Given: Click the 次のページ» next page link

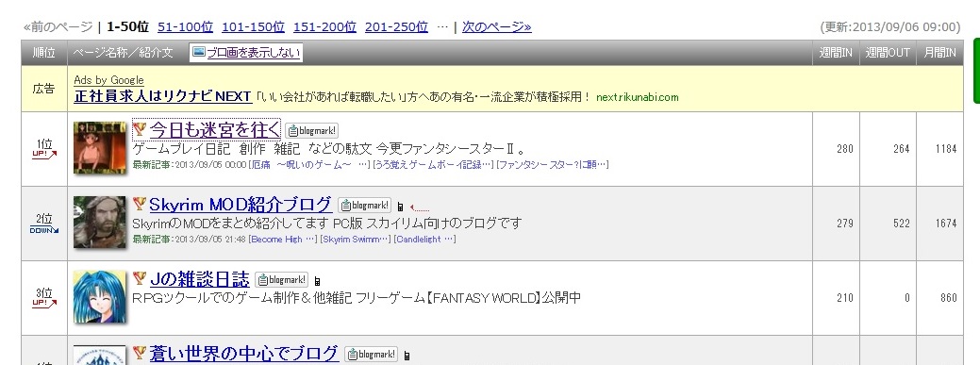Looking at the screenshot, I should [x=497, y=26].
